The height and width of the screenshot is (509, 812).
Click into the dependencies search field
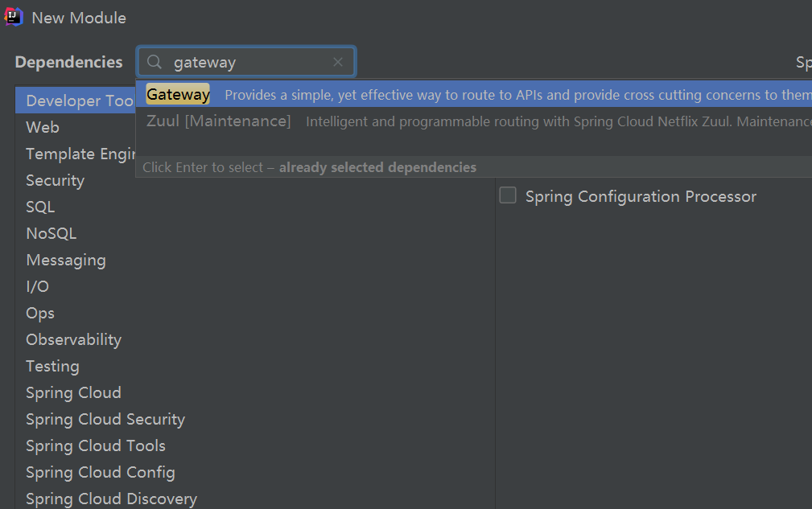[246, 62]
